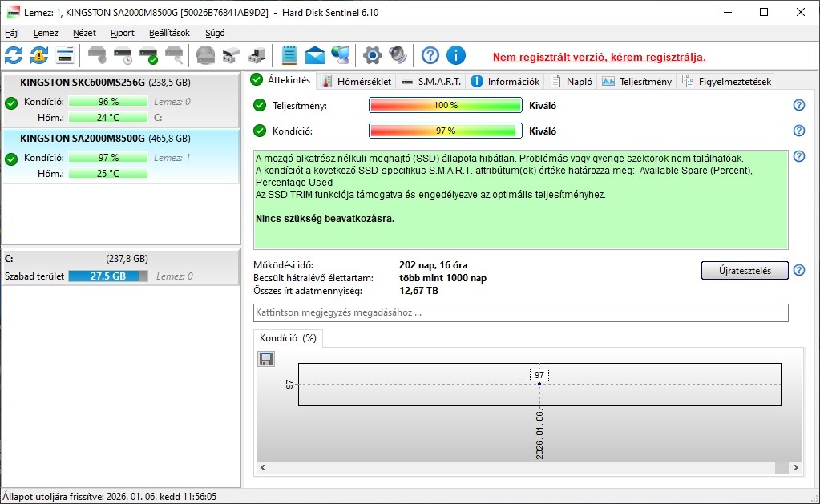The height and width of the screenshot is (504, 820).
Task: Click the chart scrollbar left arrow
Action: [x=263, y=468]
